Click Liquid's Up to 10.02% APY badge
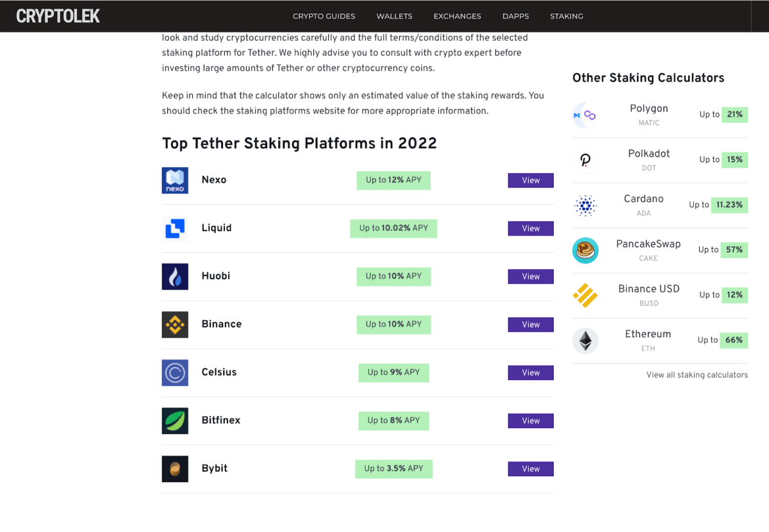The height and width of the screenshot is (532, 769). coord(393,228)
